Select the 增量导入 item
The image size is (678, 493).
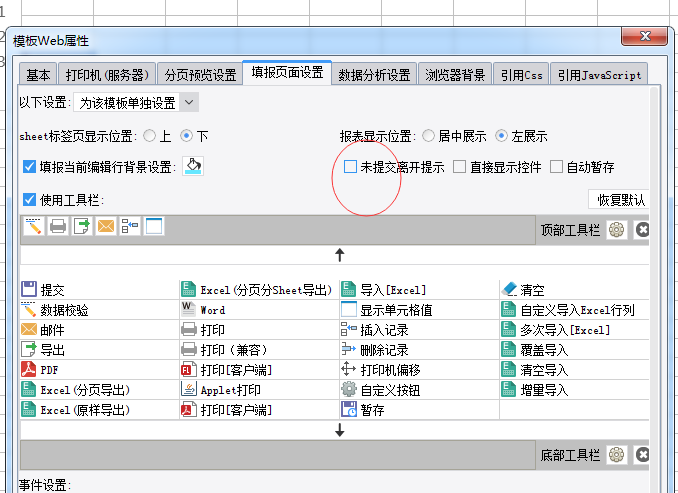click(x=575, y=390)
